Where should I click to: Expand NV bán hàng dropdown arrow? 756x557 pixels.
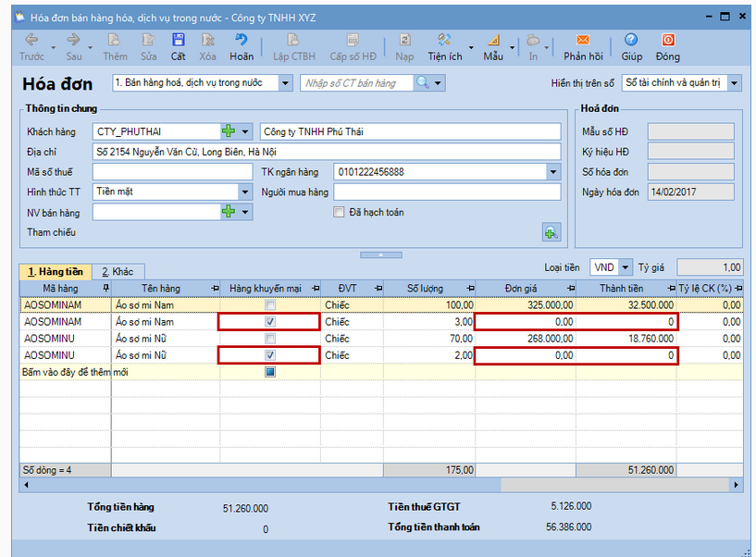[x=245, y=212]
